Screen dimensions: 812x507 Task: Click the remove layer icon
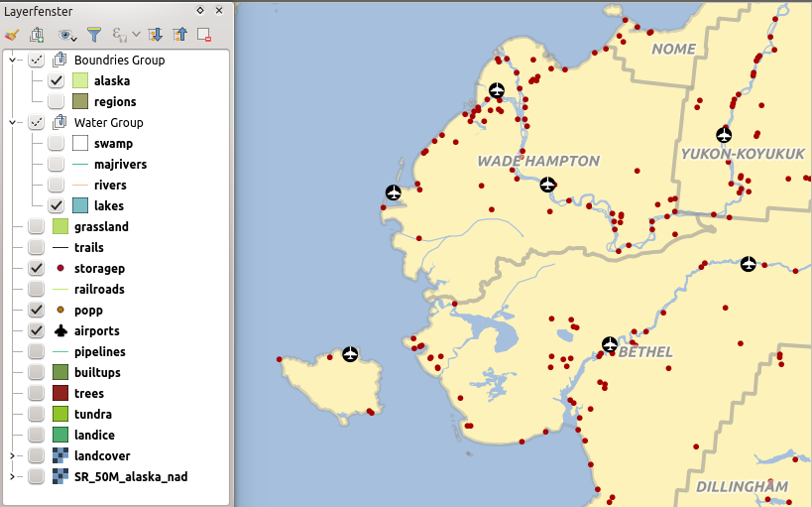(x=204, y=35)
